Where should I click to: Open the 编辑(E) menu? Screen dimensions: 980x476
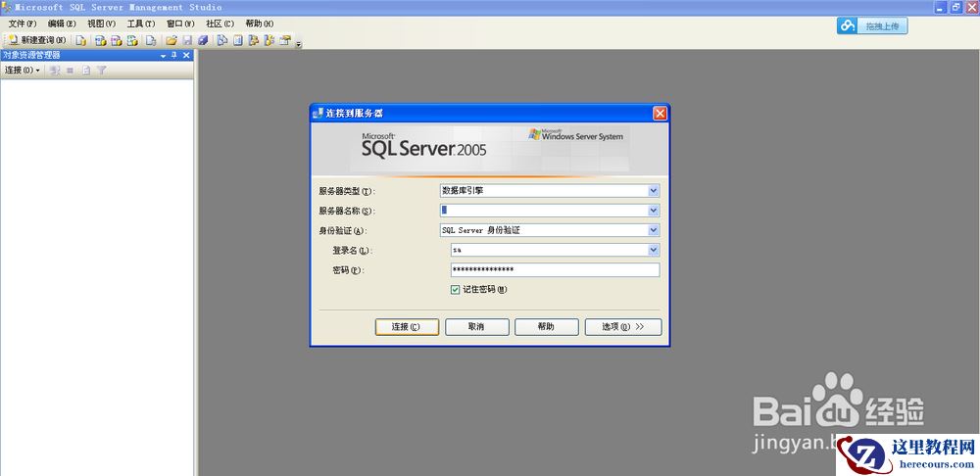point(62,24)
